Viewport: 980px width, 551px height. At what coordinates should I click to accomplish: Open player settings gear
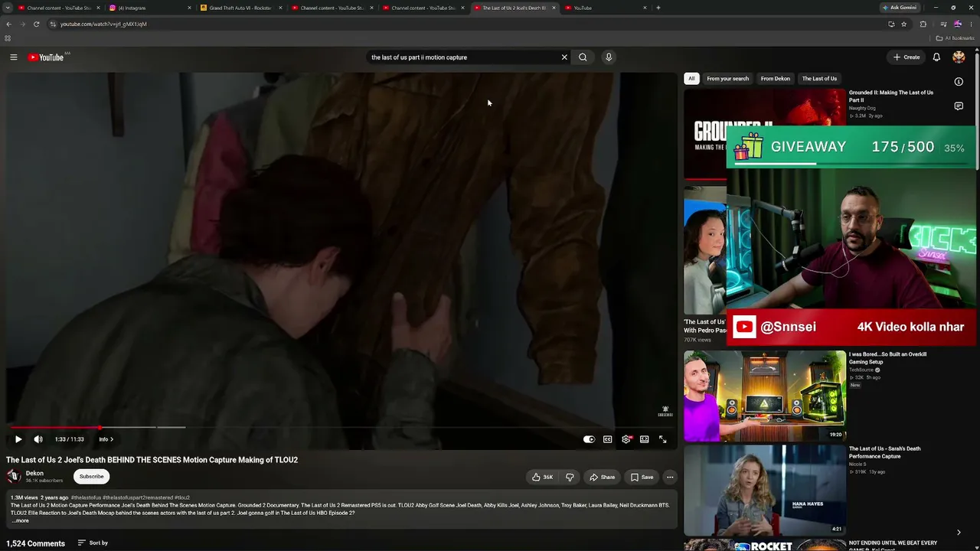coord(626,439)
